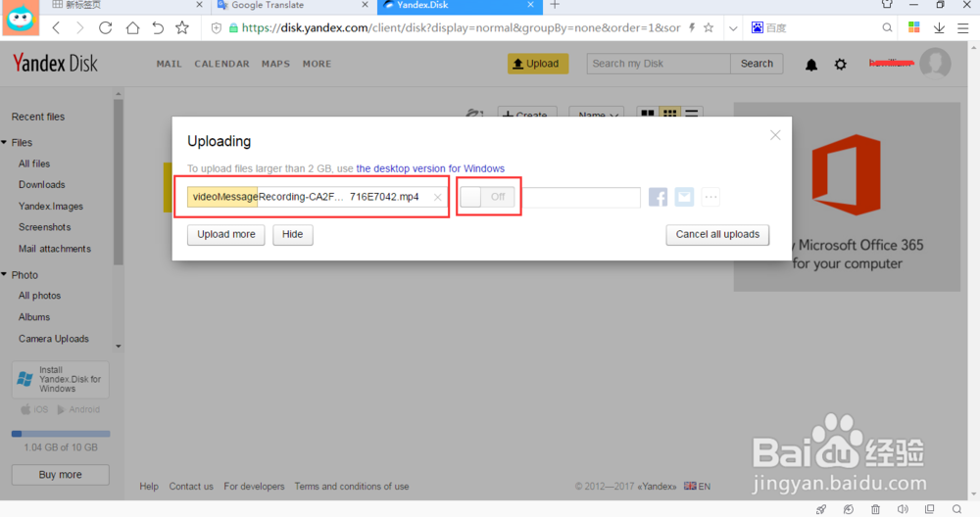Viewport: 980px width, 517px height.
Task: Select All photos in the sidebar
Action: pyautogui.click(x=39, y=296)
